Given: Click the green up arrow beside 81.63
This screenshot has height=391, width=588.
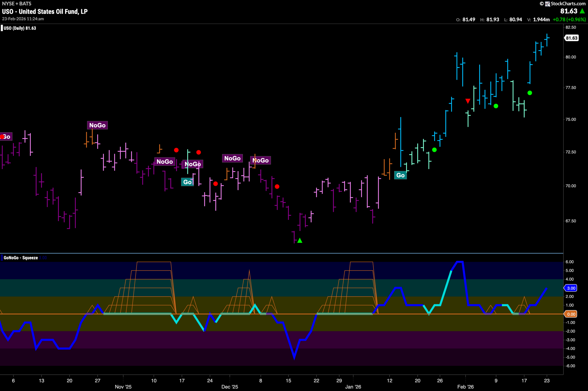Looking at the screenshot, I should click(x=582, y=11).
